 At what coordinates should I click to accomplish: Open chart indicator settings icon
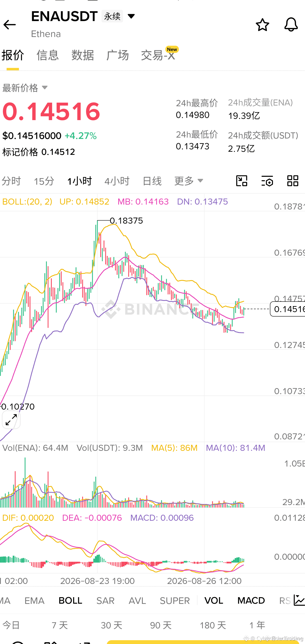267,181
